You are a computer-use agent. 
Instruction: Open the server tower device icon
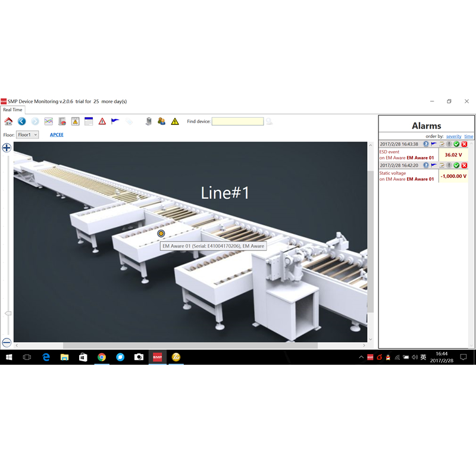click(148, 121)
